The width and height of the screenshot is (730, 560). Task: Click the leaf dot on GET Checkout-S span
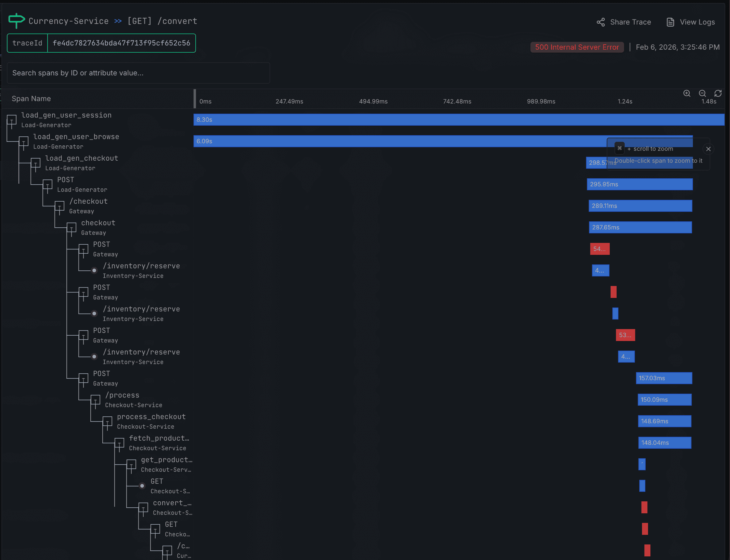142,486
